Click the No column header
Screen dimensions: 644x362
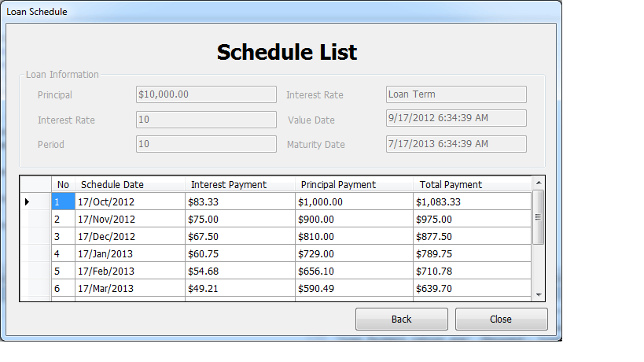(x=63, y=184)
